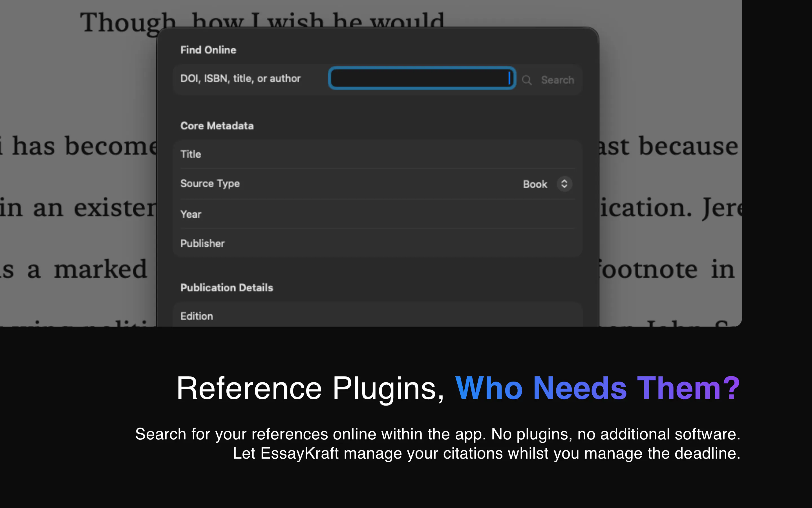This screenshot has height=508, width=812.
Task: Click the Title field row
Action: (378, 154)
